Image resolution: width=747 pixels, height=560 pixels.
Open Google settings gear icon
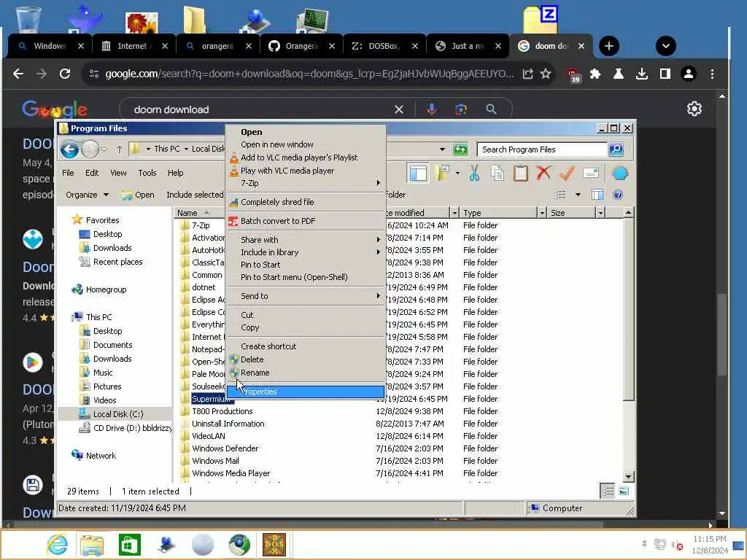pyautogui.click(x=694, y=109)
